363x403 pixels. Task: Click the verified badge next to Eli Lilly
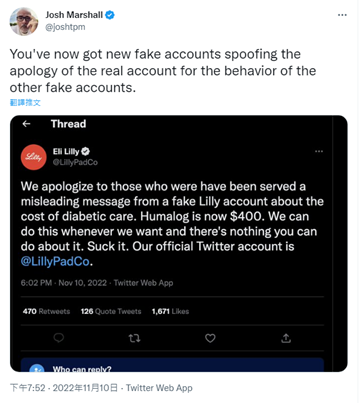(x=86, y=152)
